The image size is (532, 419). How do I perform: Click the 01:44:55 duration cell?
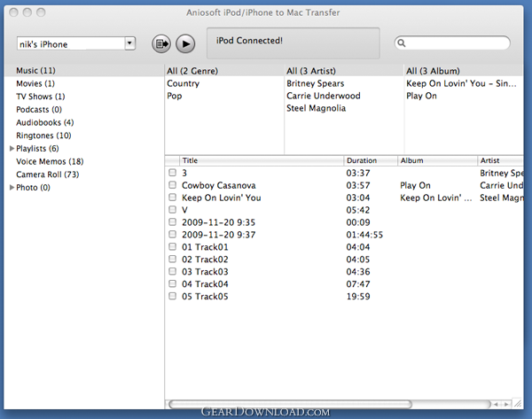364,235
